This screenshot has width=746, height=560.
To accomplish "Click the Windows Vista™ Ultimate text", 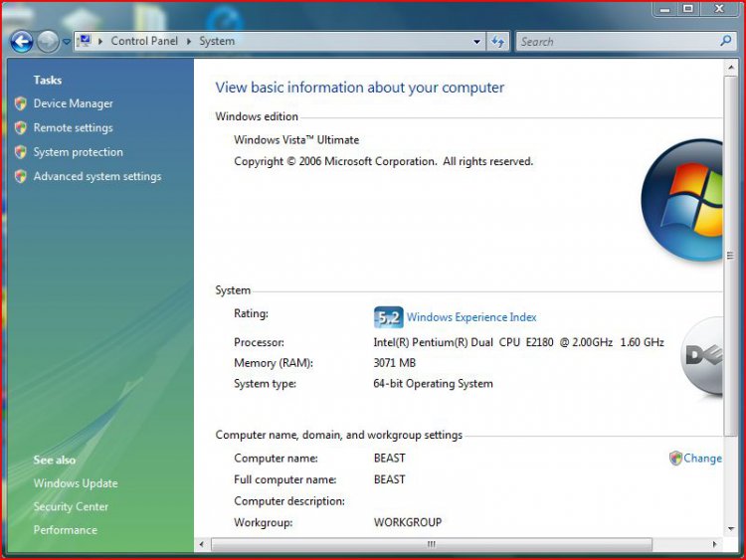I will [x=296, y=140].
